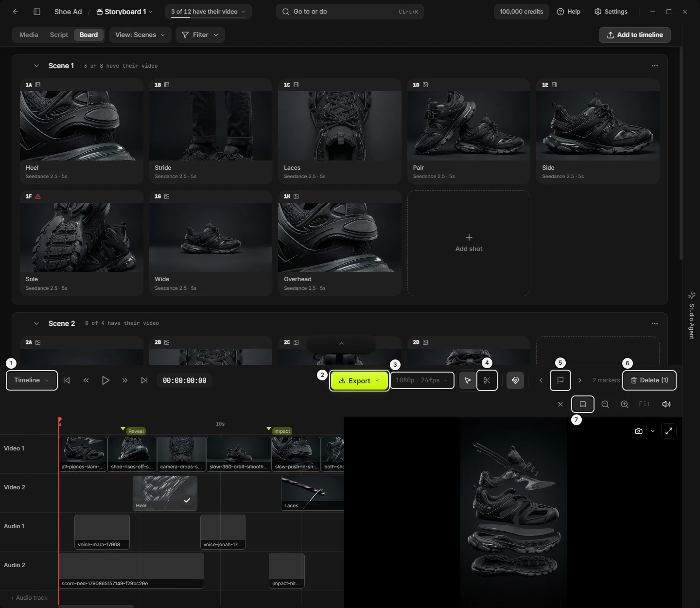Open the View: Scenes dropdown
700x608 pixels.
140,35
